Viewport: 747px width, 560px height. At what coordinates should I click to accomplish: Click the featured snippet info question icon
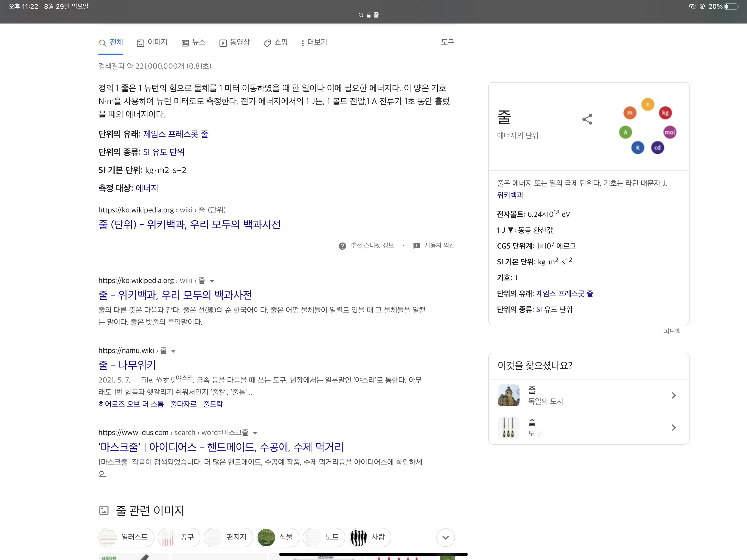point(342,246)
